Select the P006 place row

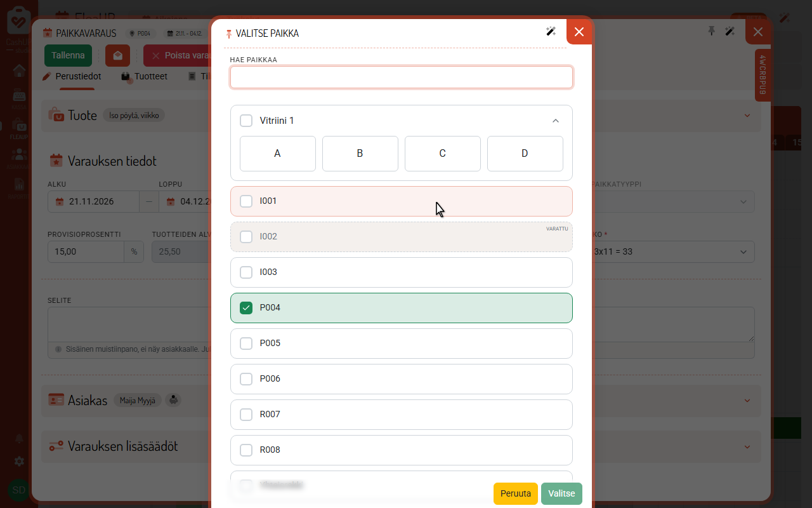point(402,379)
